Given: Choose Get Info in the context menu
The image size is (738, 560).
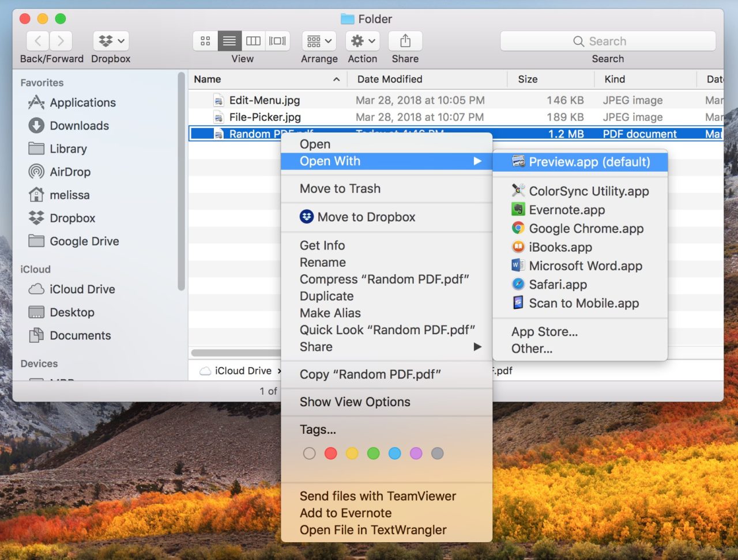Looking at the screenshot, I should [322, 245].
